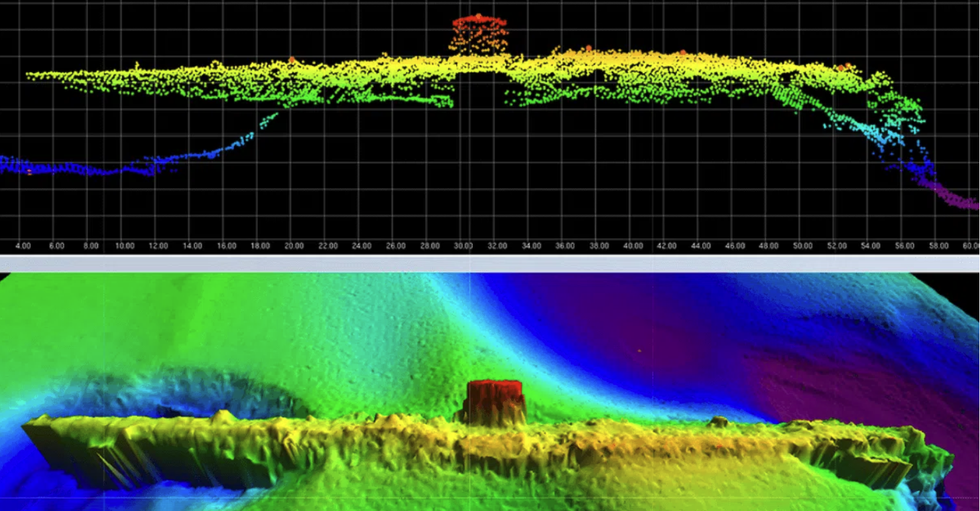Select the 54.00 axis tick label

870,246
